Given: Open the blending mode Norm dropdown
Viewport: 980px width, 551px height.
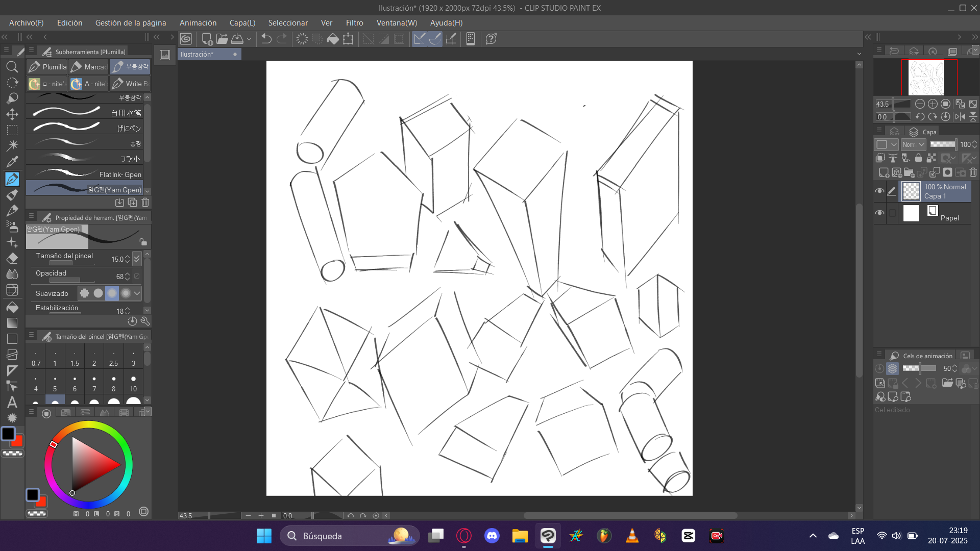Looking at the screenshot, I should pos(913,144).
